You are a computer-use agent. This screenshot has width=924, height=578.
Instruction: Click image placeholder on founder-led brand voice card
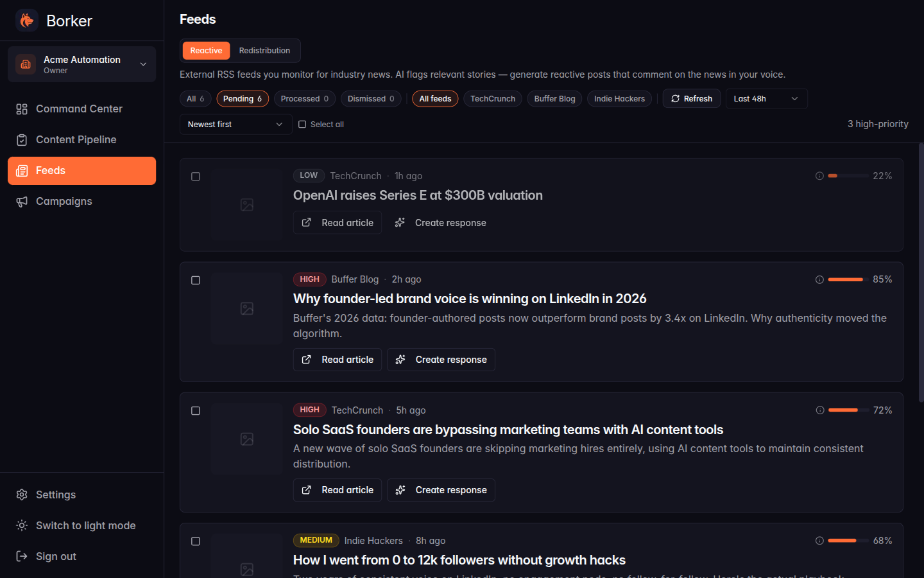pos(247,308)
